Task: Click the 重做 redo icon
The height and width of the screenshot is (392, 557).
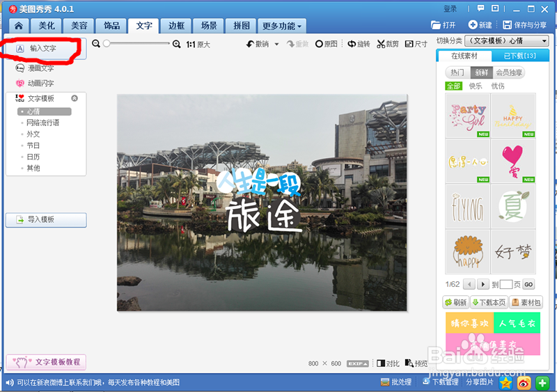Action: pyautogui.click(x=291, y=44)
